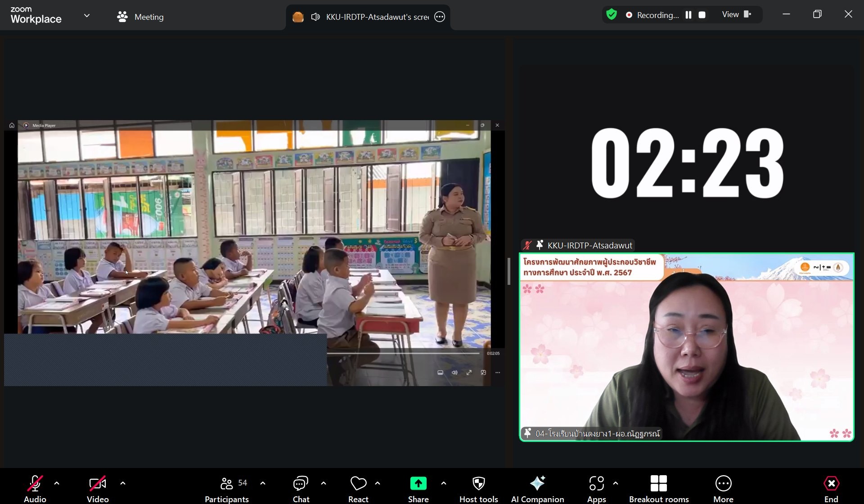
Task: Open Breakout rooms
Action: coord(659,488)
